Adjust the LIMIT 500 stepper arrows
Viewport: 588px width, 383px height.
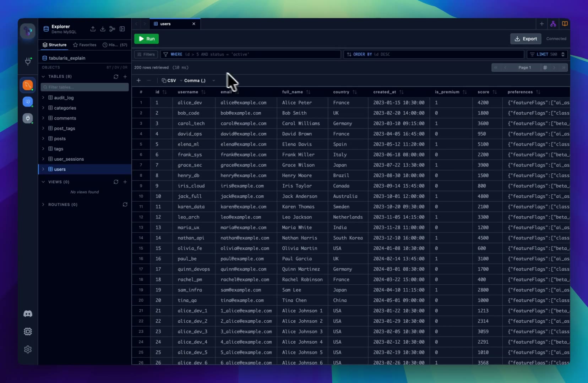[563, 54]
